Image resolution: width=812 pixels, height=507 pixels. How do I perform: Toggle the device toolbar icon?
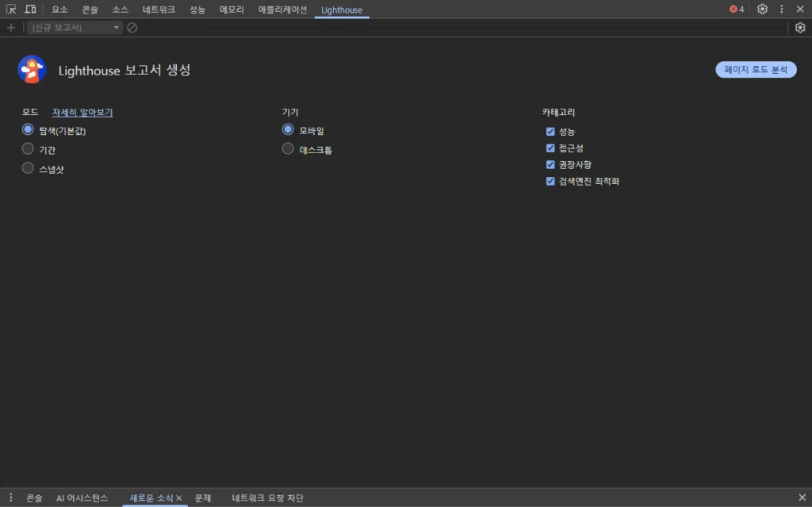pos(30,9)
